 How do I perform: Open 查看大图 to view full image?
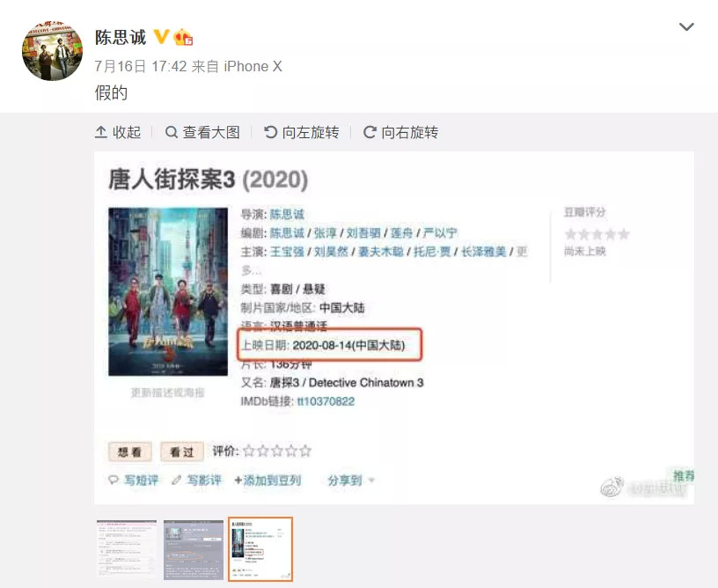click(203, 132)
